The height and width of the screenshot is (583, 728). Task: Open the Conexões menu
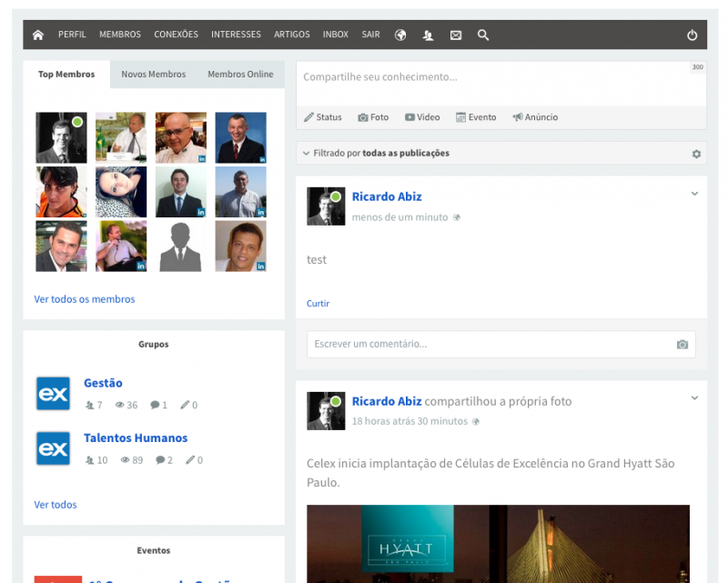176,35
